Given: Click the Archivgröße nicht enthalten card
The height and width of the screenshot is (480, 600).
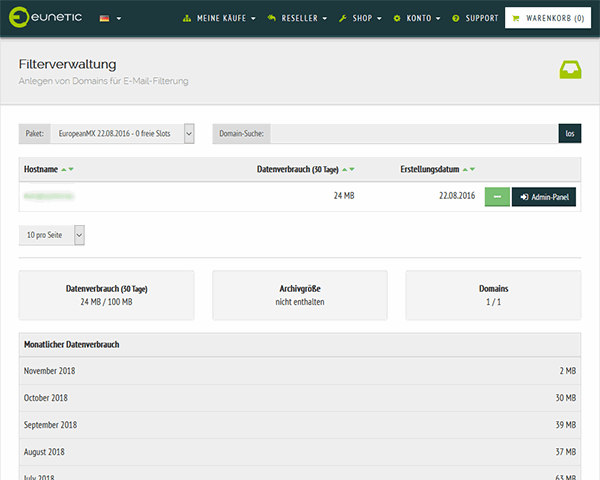Looking at the screenshot, I should click(x=300, y=295).
